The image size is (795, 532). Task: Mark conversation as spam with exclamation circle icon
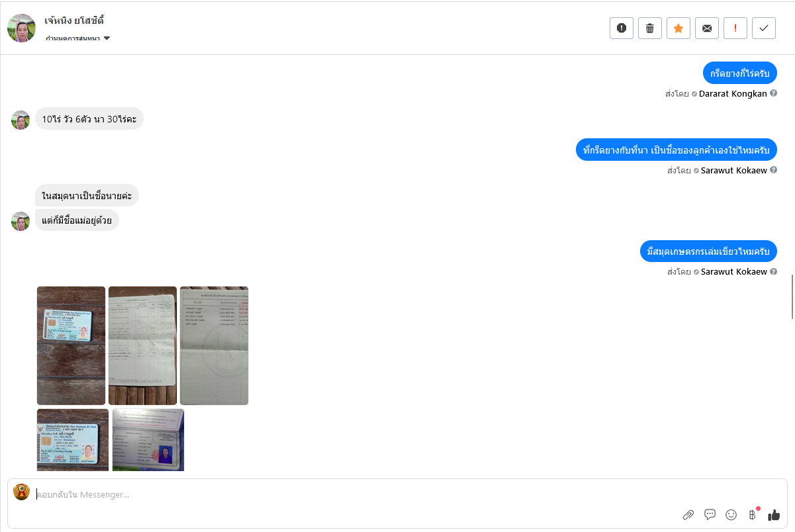(x=622, y=28)
